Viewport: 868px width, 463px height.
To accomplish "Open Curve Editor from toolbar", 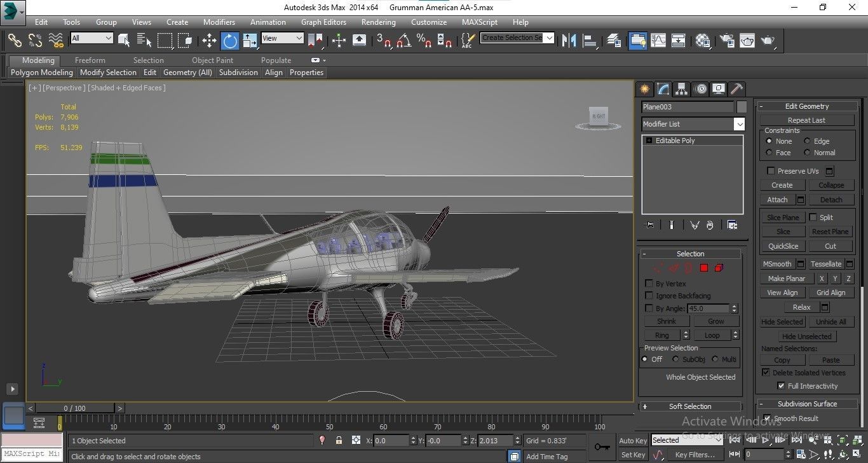I will pyautogui.click(x=658, y=40).
